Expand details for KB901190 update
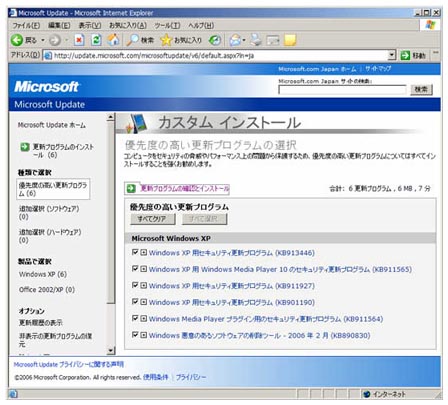448x405 pixels. (143, 302)
